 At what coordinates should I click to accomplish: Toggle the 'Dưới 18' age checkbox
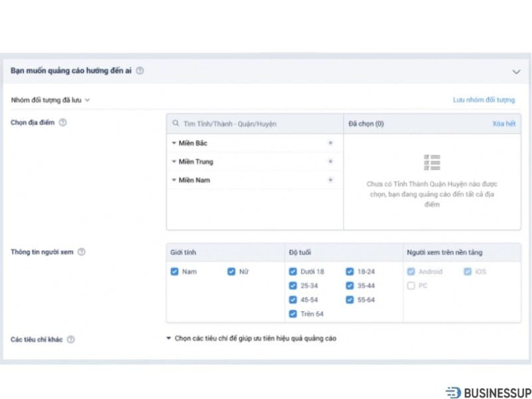coord(293,271)
